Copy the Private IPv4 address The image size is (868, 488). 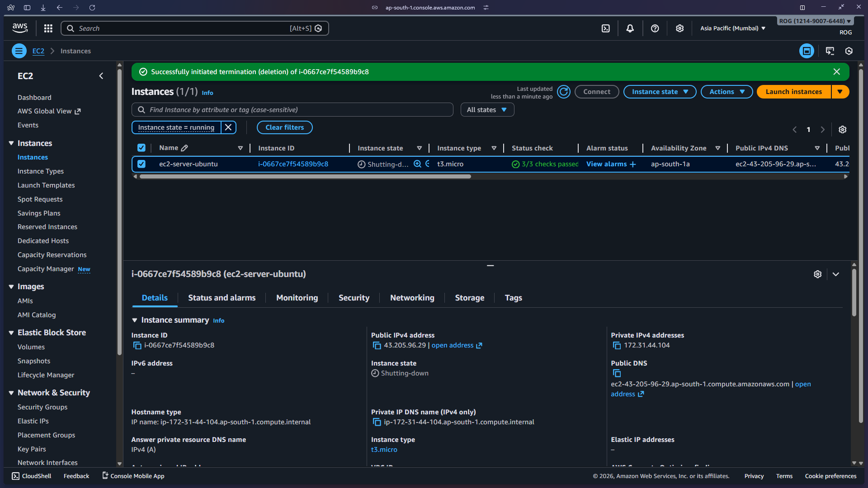coord(617,346)
